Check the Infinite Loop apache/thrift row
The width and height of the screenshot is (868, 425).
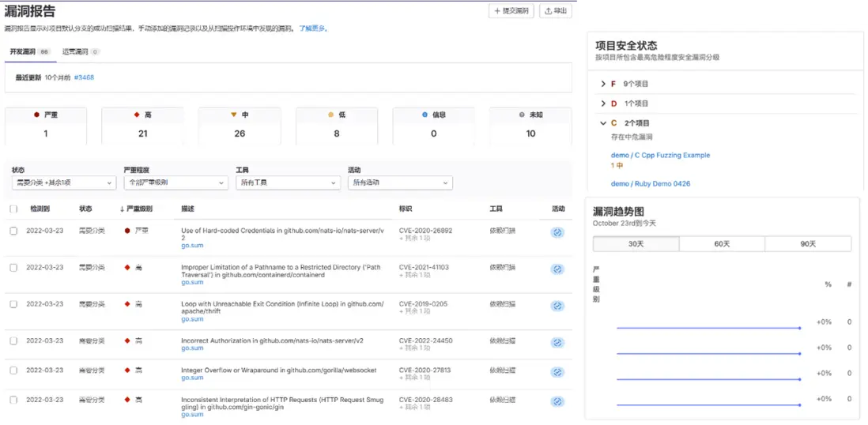[x=14, y=304]
